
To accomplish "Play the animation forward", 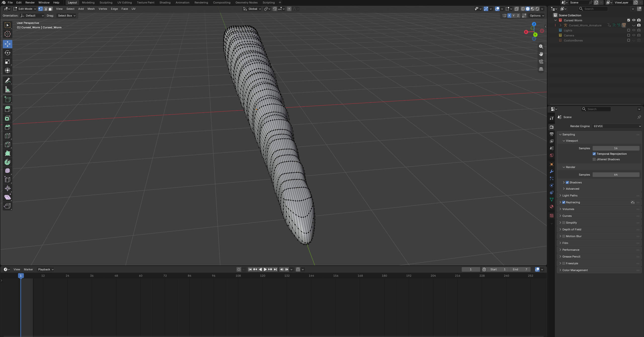I will tap(265, 269).
